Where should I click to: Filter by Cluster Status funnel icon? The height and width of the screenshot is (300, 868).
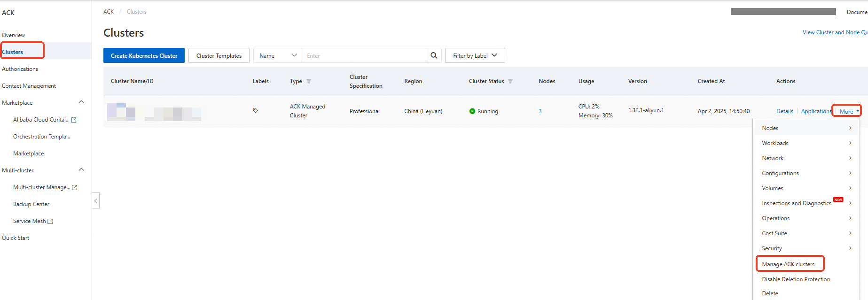(510, 81)
